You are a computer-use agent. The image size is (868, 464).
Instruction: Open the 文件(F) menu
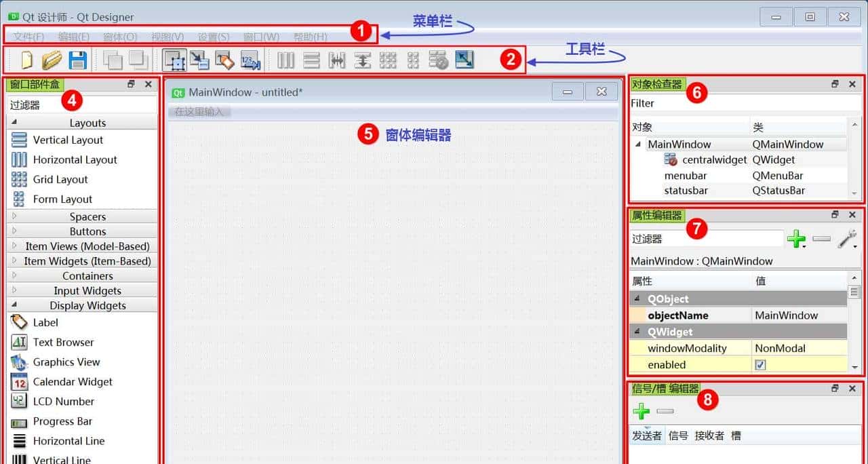coord(28,37)
